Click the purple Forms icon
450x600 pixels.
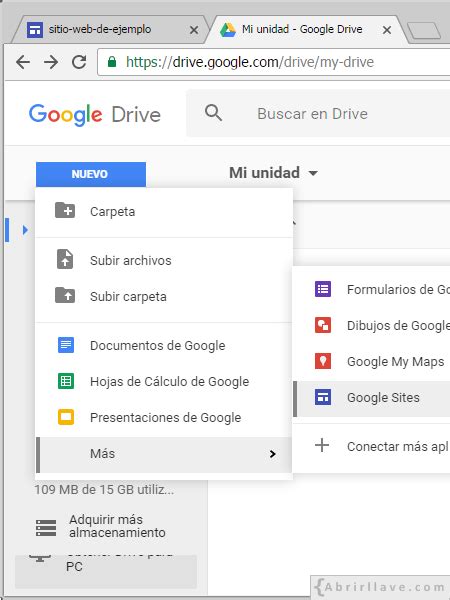pos(323,289)
